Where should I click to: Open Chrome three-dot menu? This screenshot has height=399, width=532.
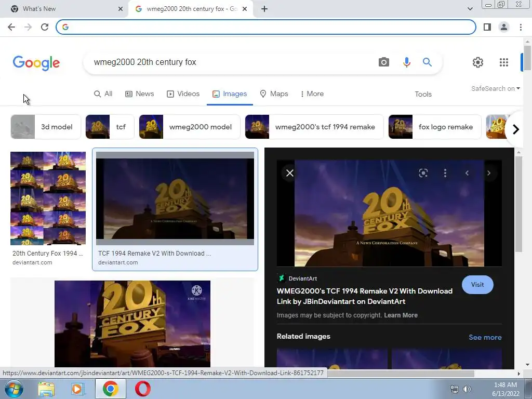point(521,27)
